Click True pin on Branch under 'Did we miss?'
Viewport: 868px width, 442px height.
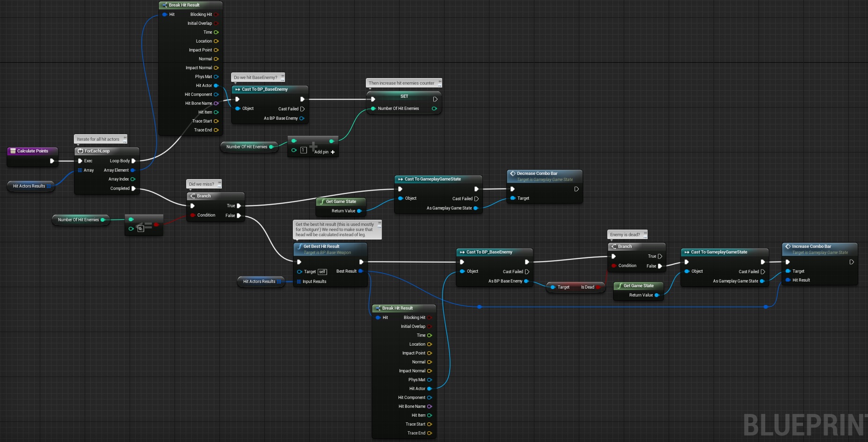point(239,206)
